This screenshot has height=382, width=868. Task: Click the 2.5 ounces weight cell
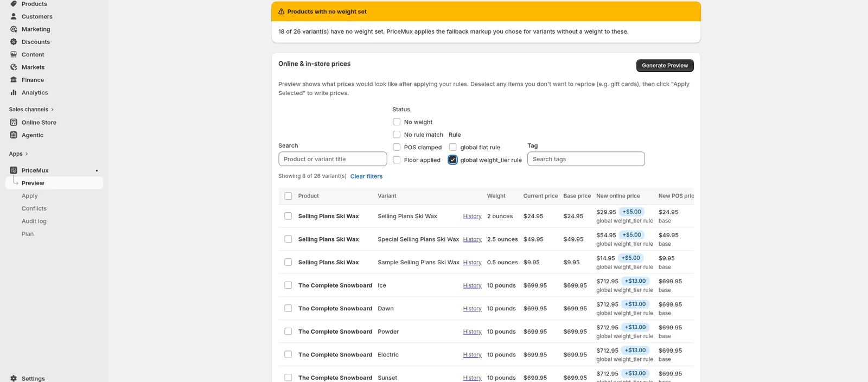click(502, 239)
